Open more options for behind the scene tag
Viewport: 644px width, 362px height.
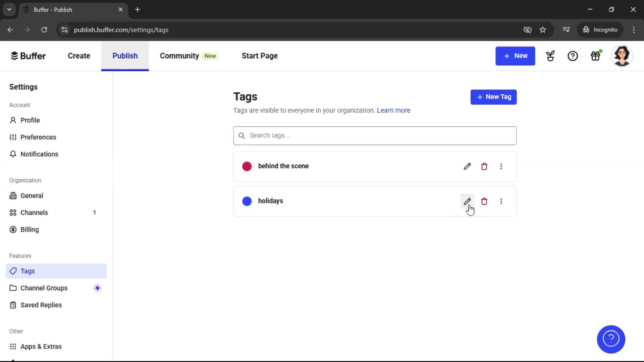[x=501, y=166]
